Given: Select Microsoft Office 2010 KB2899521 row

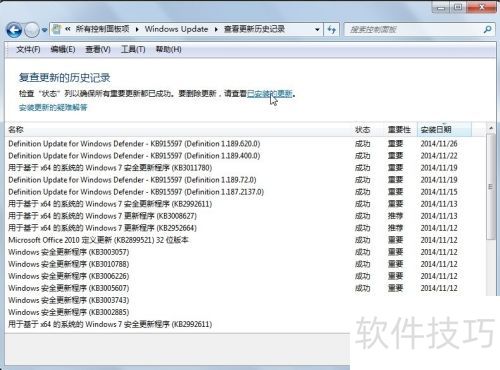Looking at the screenshot, I should pyautogui.click(x=245, y=240).
